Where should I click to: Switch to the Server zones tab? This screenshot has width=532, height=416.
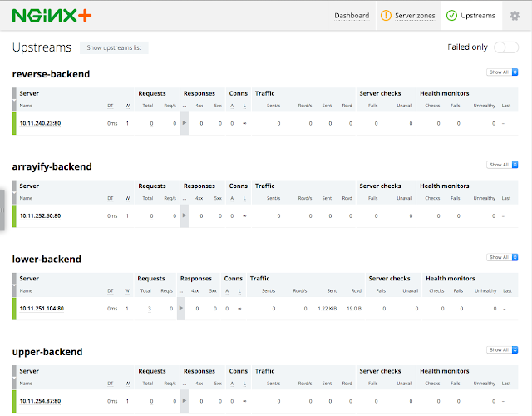[408, 16]
